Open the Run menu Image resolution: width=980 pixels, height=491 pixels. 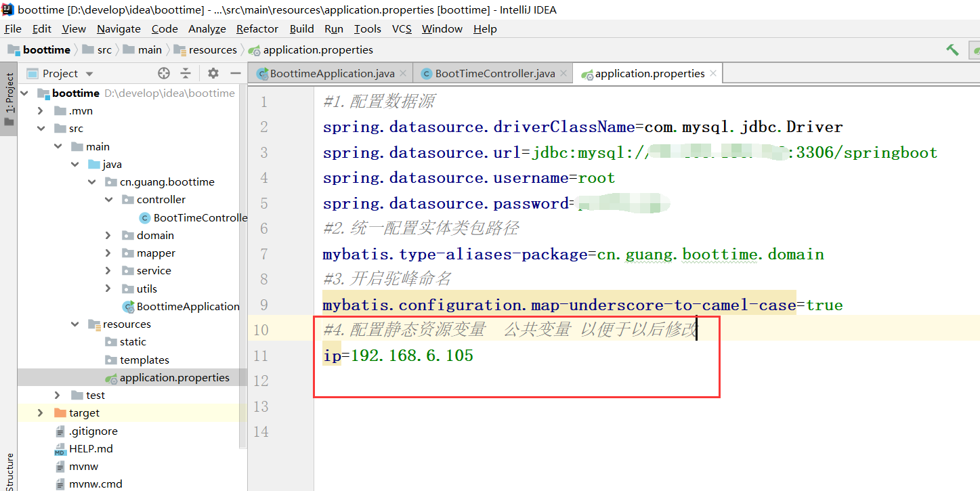334,28
